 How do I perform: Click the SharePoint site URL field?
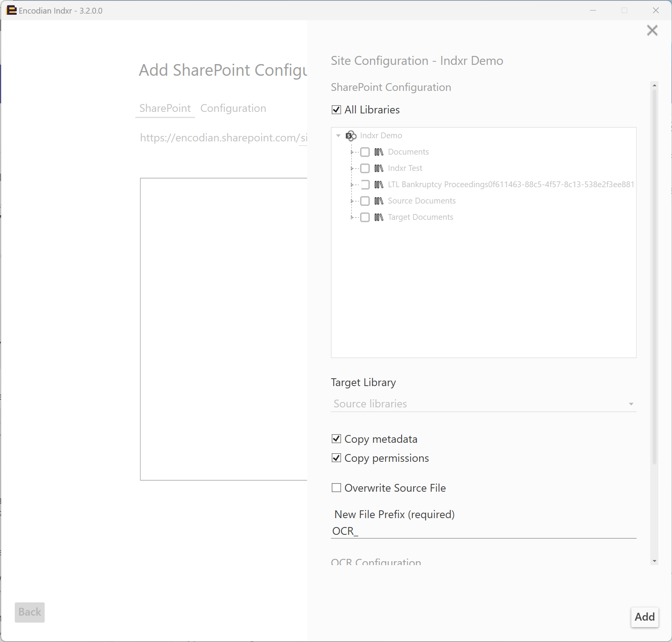tap(223, 138)
